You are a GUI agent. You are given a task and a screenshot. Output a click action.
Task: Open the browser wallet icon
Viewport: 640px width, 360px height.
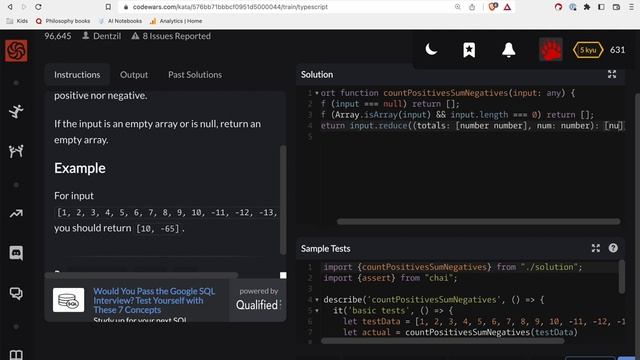(616, 7)
